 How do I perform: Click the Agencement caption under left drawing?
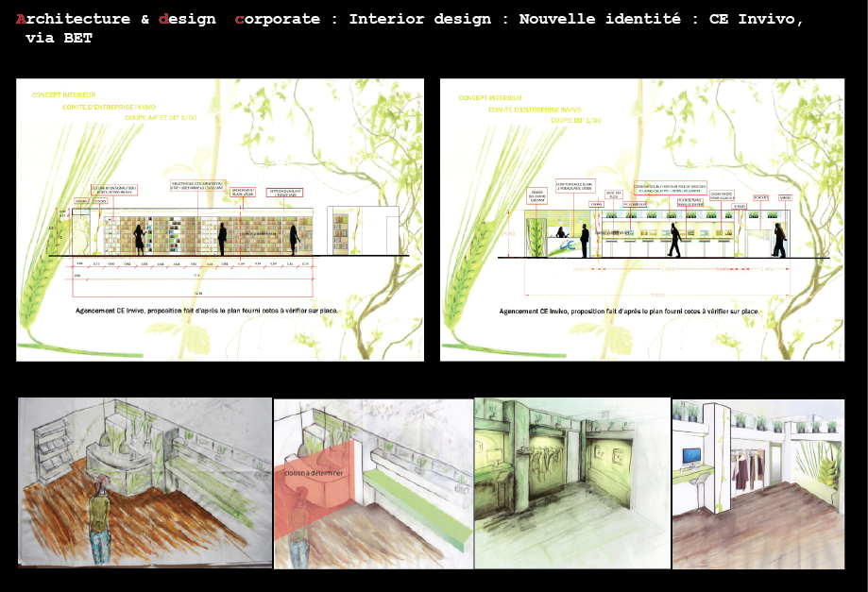click(x=205, y=310)
